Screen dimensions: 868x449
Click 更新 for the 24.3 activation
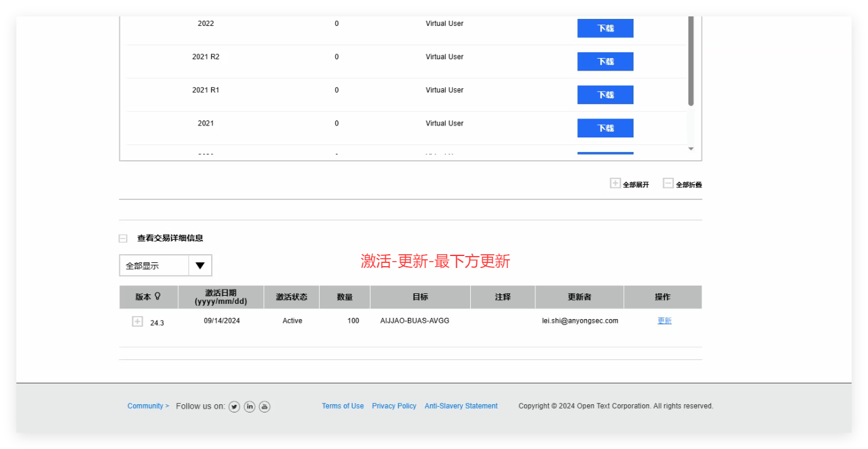pos(663,320)
